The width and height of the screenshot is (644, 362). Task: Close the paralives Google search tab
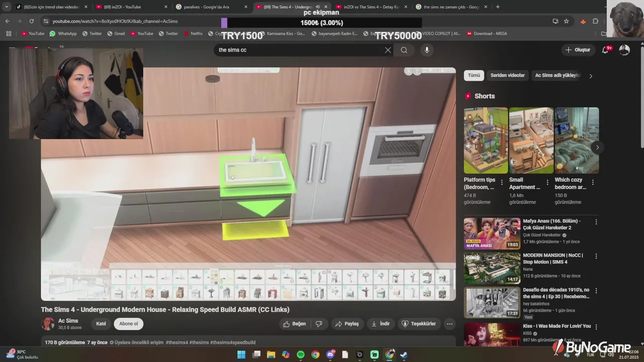tap(246, 7)
